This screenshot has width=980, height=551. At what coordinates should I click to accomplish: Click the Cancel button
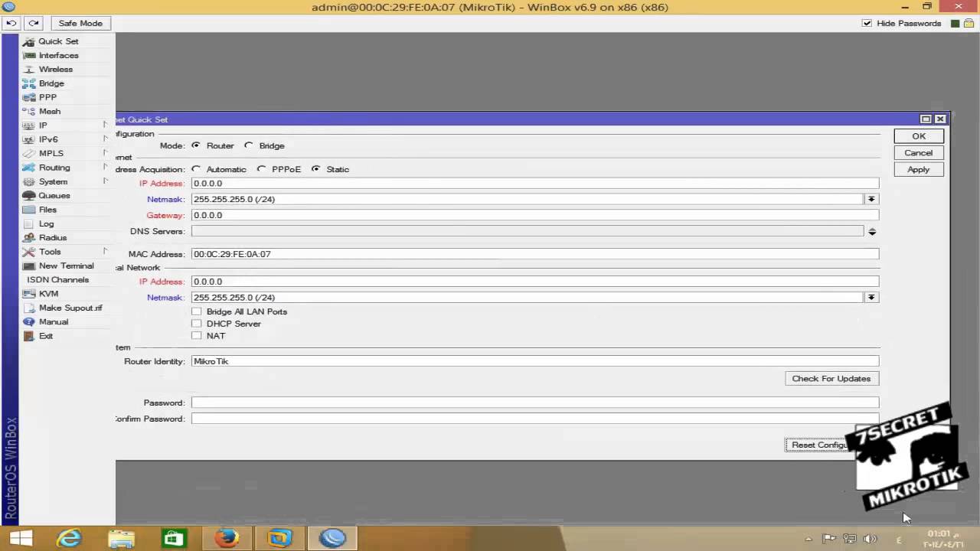919,153
